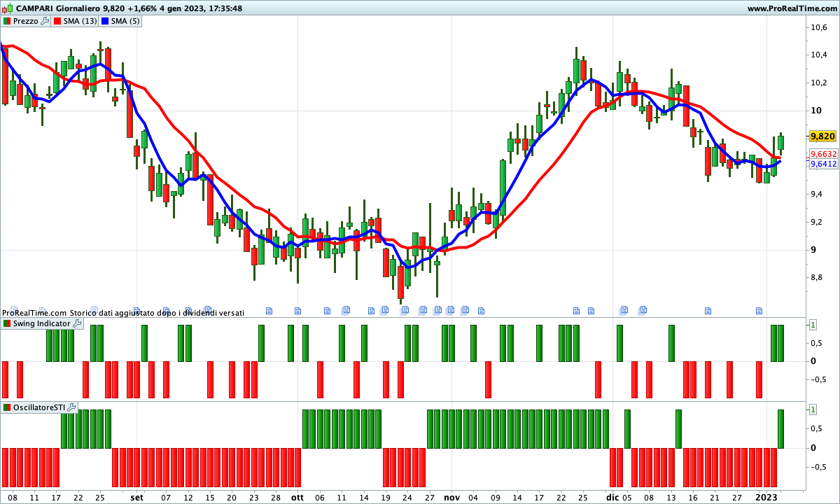Open Swing Indicator settings wrench
The image size is (840, 504).
[77, 323]
